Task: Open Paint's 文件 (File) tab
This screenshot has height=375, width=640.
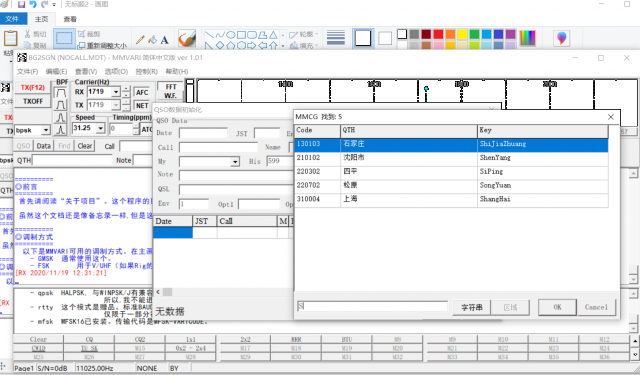Action: (x=12, y=19)
